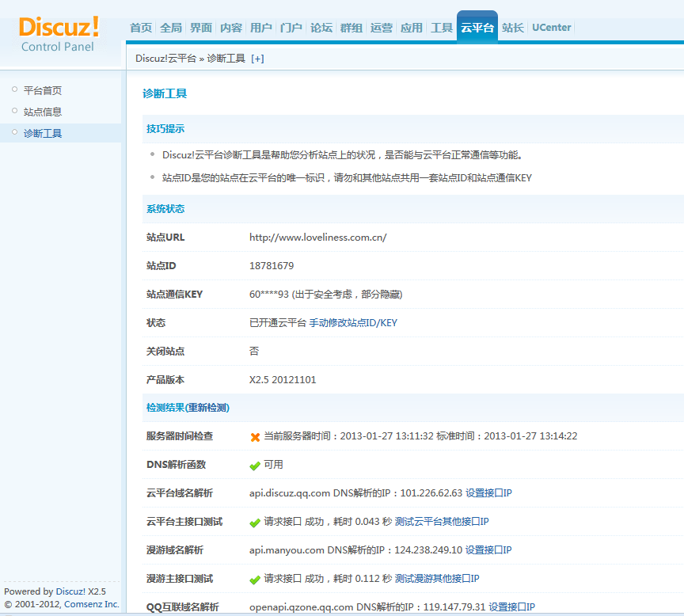Open the 门户 top menu

coord(291,28)
